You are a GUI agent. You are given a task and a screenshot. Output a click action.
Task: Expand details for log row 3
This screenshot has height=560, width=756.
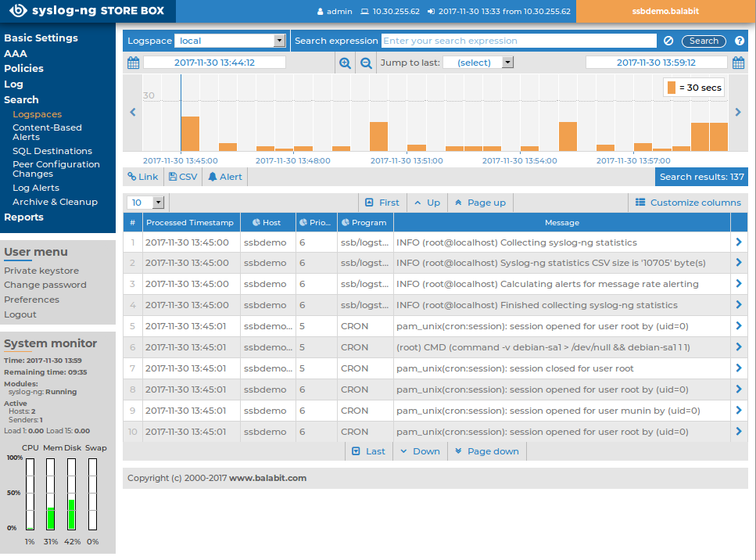[739, 284]
